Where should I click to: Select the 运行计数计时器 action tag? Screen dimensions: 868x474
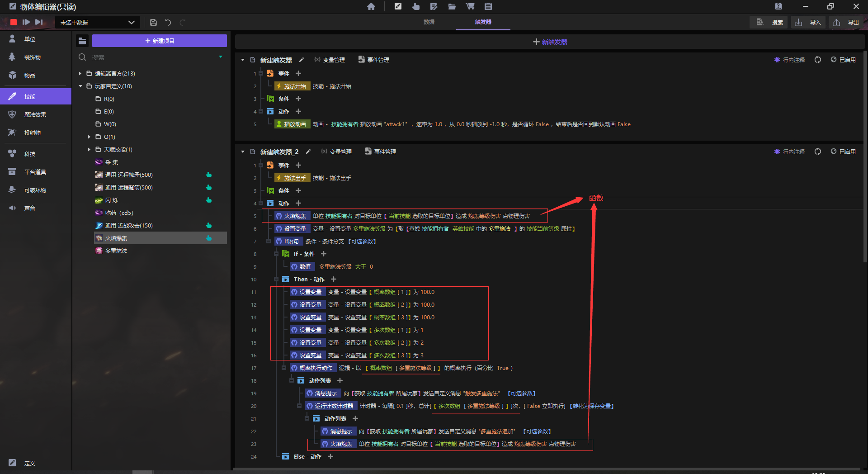coord(331,406)
